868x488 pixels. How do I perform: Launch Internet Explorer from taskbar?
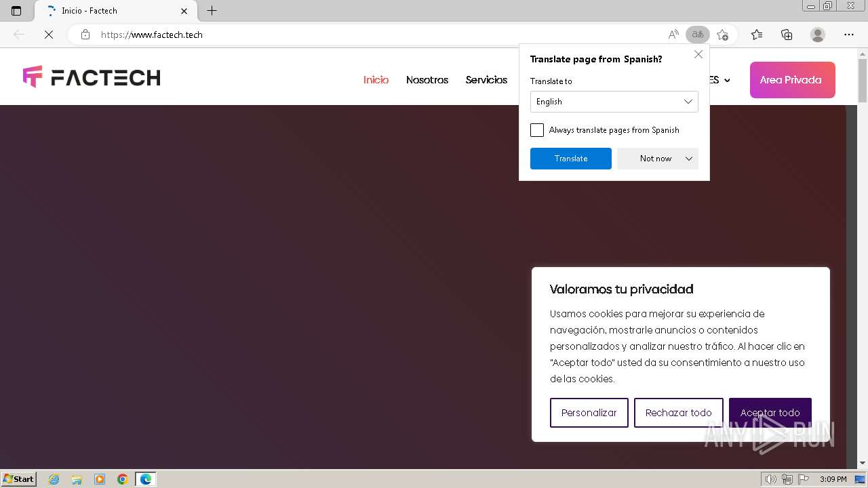click(54, 479)
